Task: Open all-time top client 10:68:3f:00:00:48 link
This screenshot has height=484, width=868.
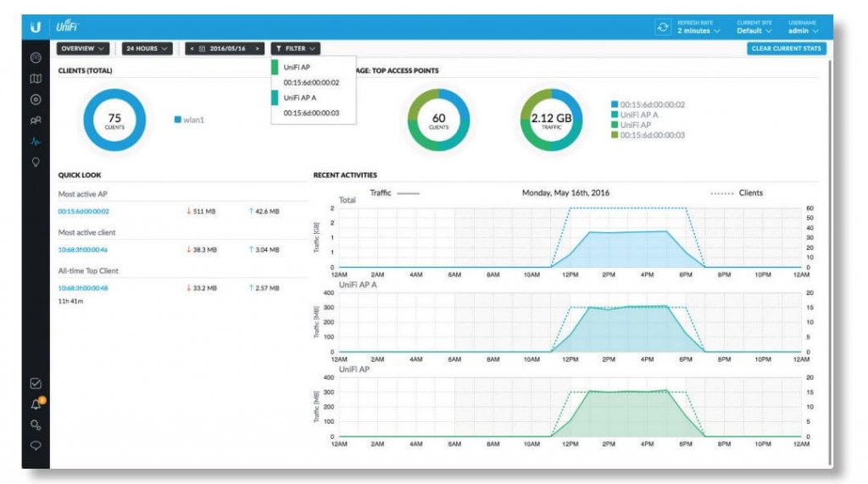Action: coord(83,288)
